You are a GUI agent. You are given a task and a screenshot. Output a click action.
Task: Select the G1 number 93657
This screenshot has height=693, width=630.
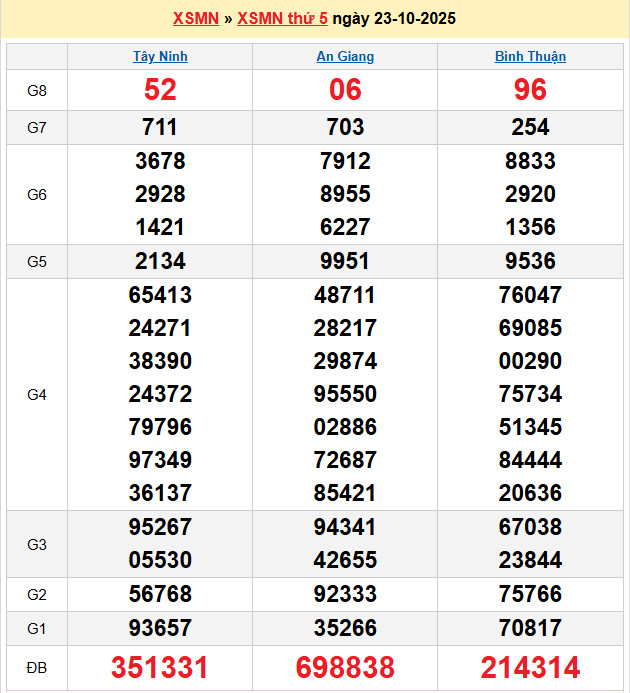(160, 628)
